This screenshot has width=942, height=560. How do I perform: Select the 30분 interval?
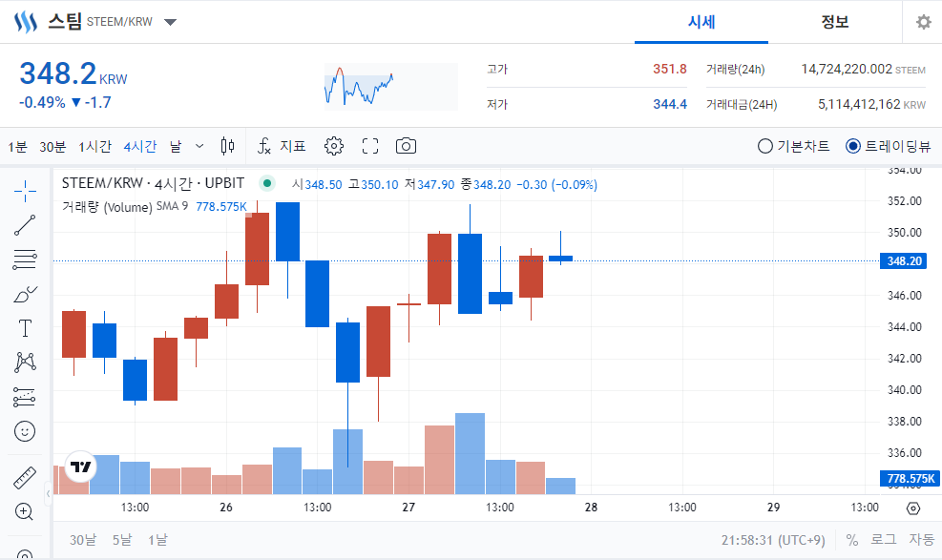(x=52, y=147)
